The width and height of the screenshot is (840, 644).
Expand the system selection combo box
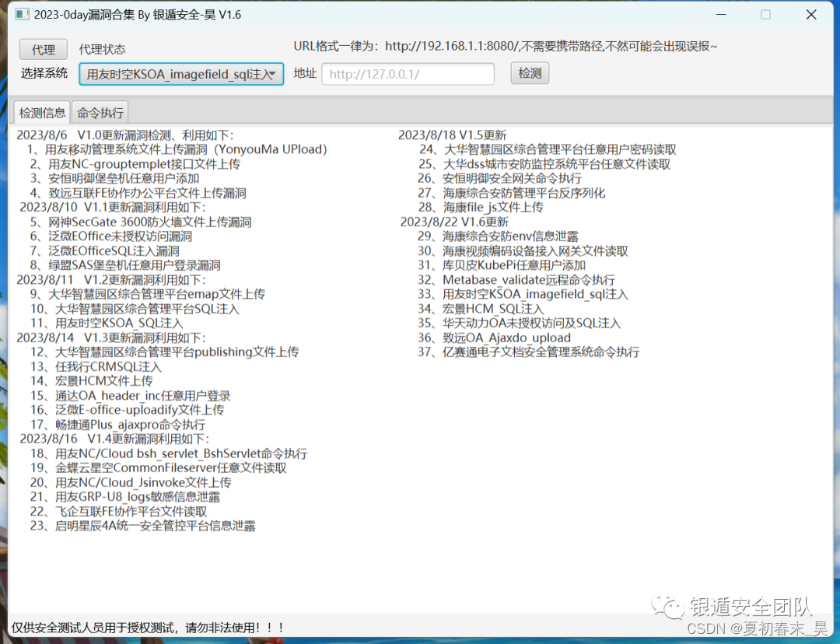point(181,74)
